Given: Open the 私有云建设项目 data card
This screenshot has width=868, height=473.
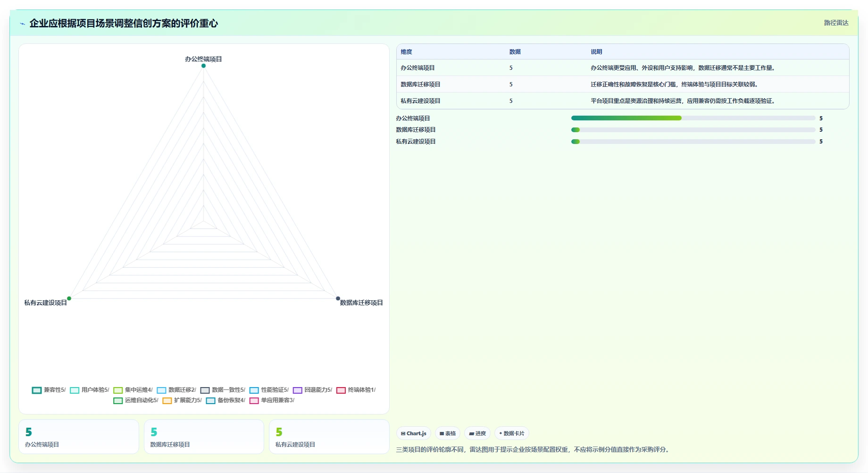Looking at the screenshot, I should pos(329,437).
